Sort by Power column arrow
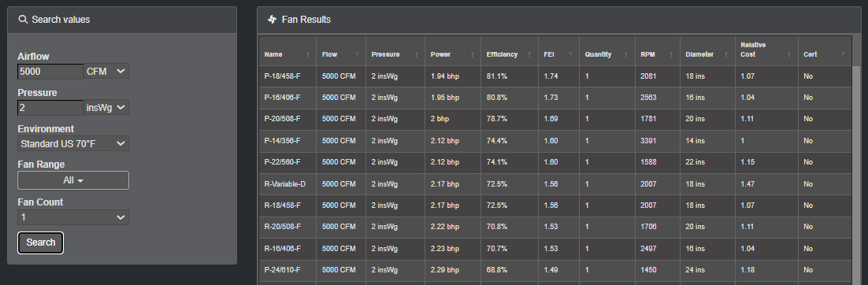This screenshot has height=285, width=868. tap(472, 55)
